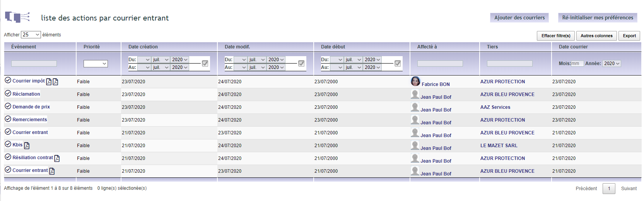Sort by the Date création column header

point(169,46)
